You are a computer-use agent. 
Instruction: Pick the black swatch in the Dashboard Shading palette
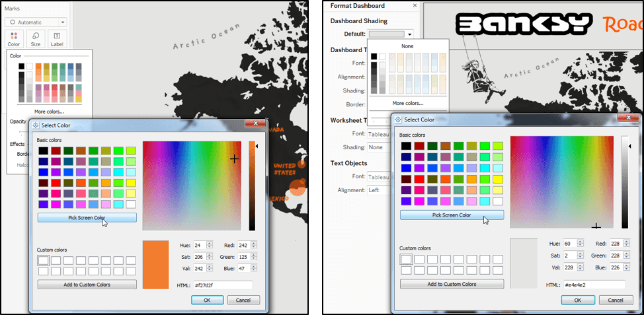[374, 56]
